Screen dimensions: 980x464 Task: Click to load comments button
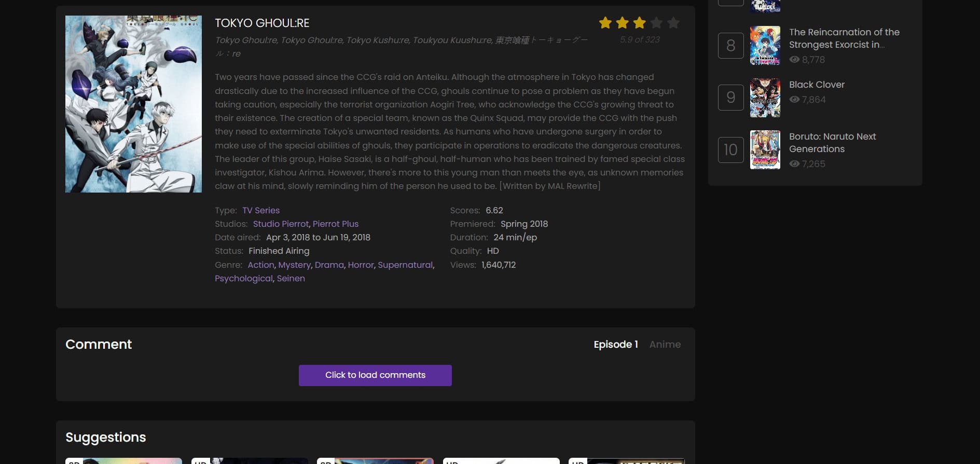[x=375, y=375]
